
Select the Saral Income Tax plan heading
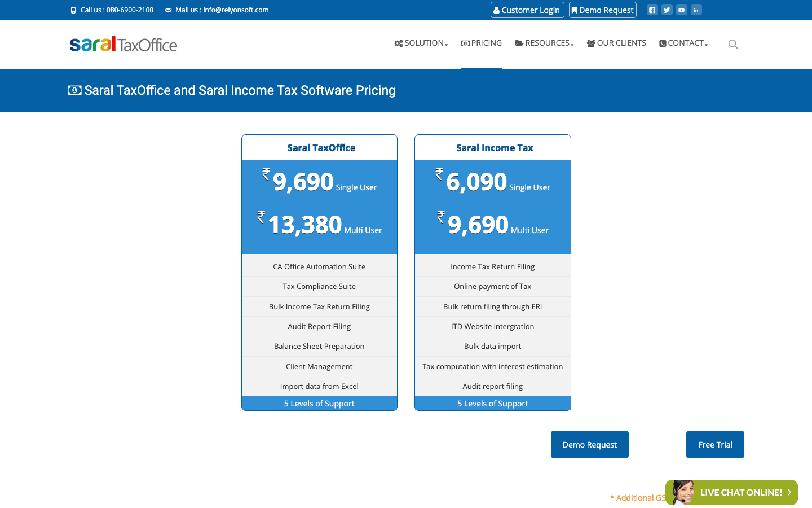click(x=495, y=148)
